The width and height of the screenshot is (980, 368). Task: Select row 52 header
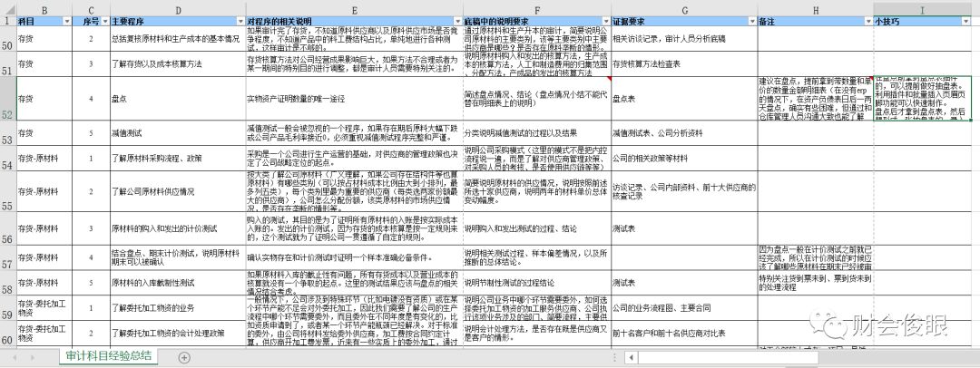[x=7, y=98]
